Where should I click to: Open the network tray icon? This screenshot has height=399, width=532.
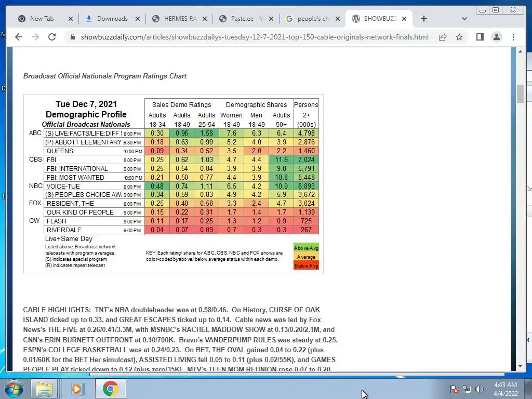point(467,389)
